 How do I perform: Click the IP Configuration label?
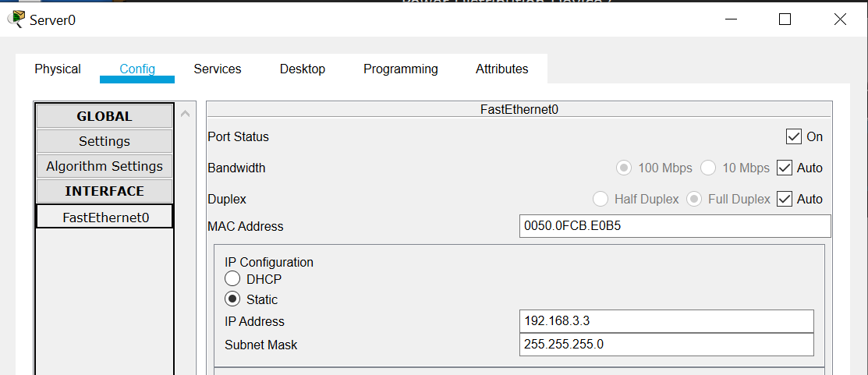coord(269,262)
